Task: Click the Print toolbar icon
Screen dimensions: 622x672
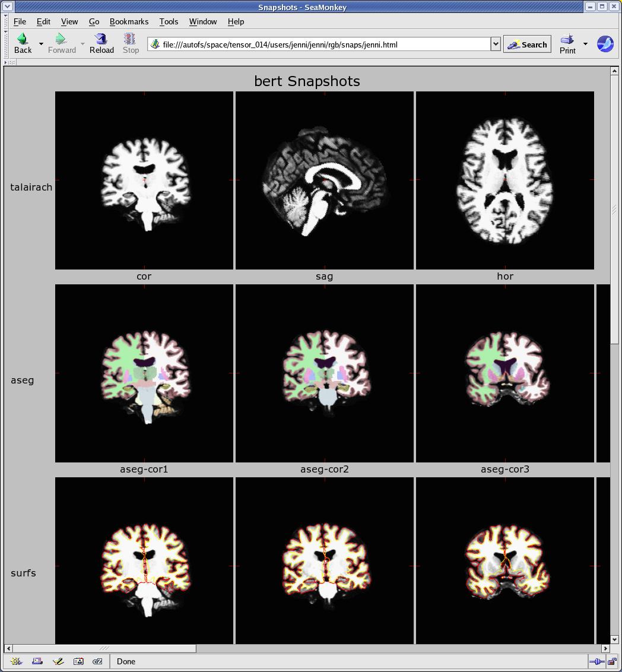Action: tap(567, 44)
